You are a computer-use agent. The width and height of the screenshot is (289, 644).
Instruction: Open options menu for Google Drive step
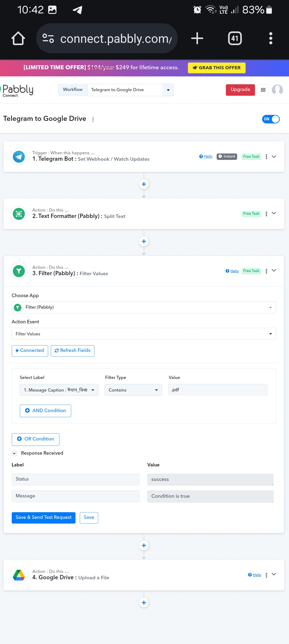[x=266, y=575]
